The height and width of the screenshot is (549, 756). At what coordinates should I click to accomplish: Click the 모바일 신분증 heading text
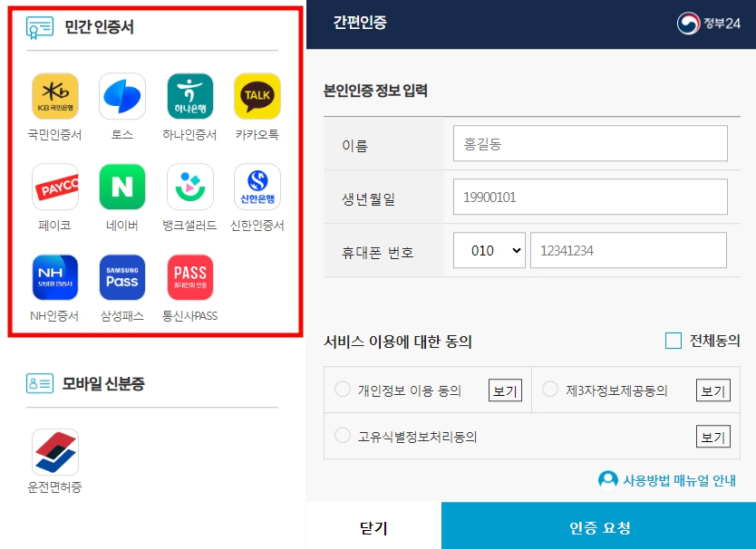click(x=103, y=384)
